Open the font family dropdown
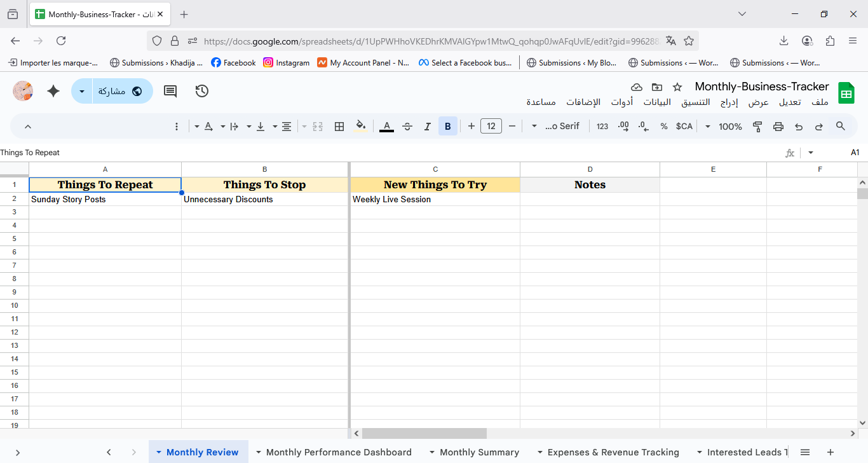Viewport: 868px width, 463px height. (x=556, y=127)
